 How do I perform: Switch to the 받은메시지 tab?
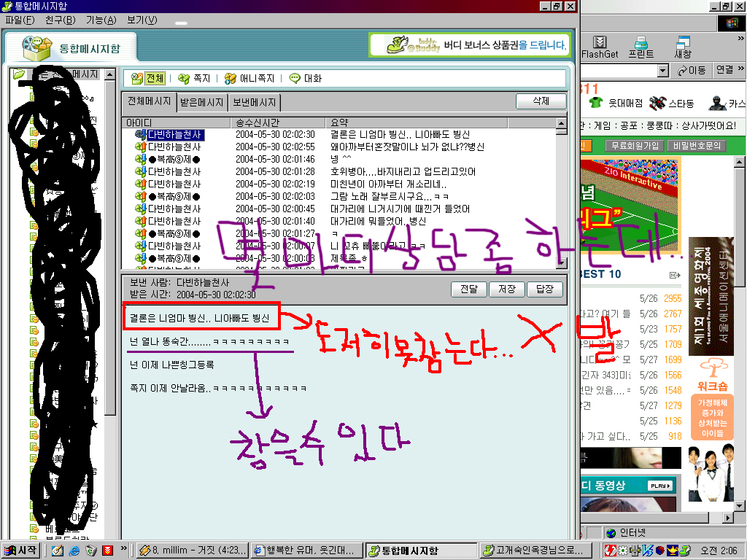pyautogui.click(x=202, y=102)
